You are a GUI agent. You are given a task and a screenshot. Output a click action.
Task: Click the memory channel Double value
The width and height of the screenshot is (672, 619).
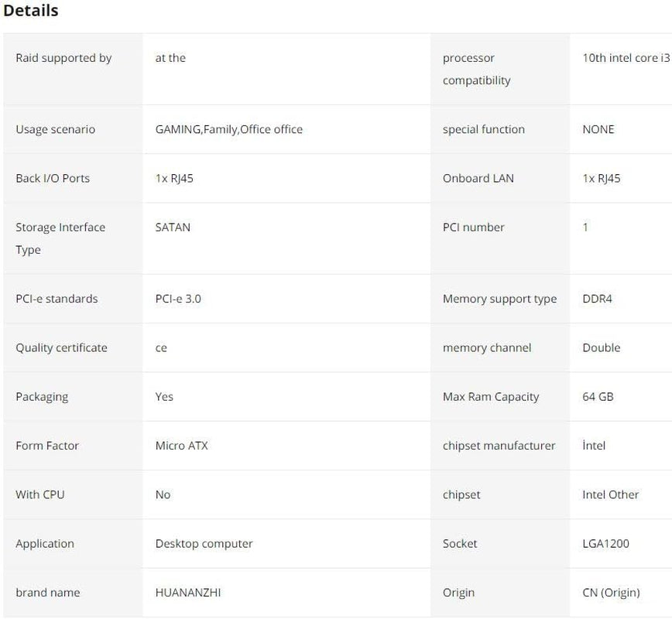pos(601,348)
